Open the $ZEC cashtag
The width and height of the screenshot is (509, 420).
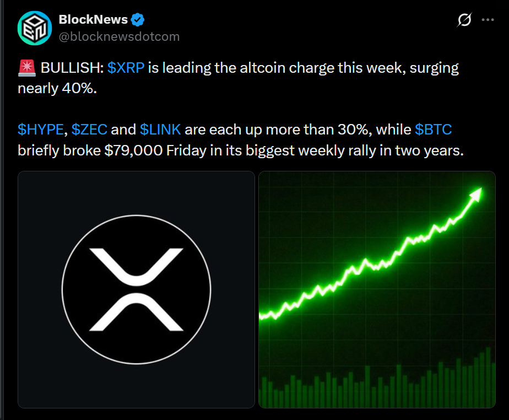(x=89, y=130)
